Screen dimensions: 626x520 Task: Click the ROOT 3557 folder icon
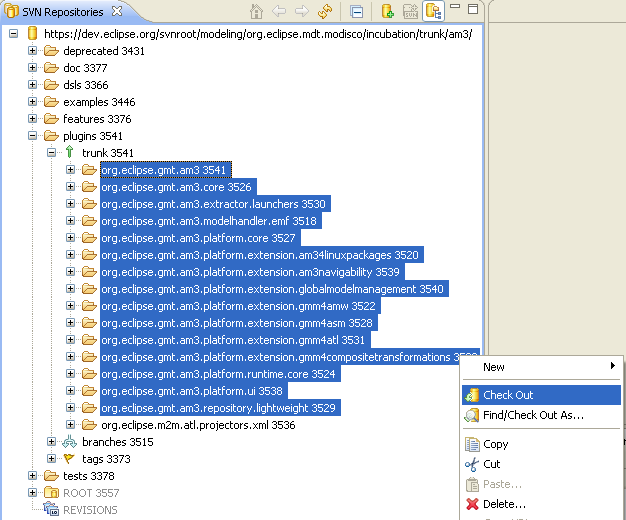(x=52, y=493)
